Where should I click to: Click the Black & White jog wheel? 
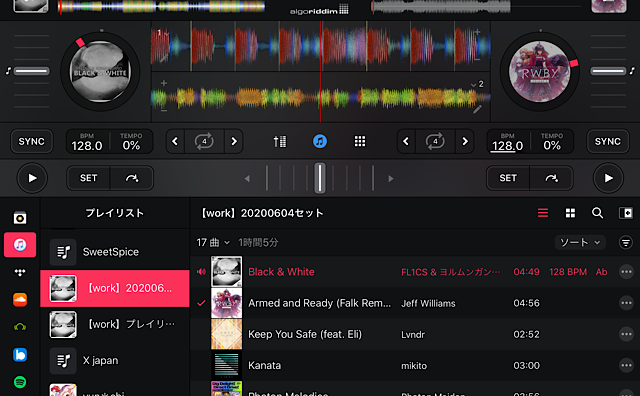(100, 72)
